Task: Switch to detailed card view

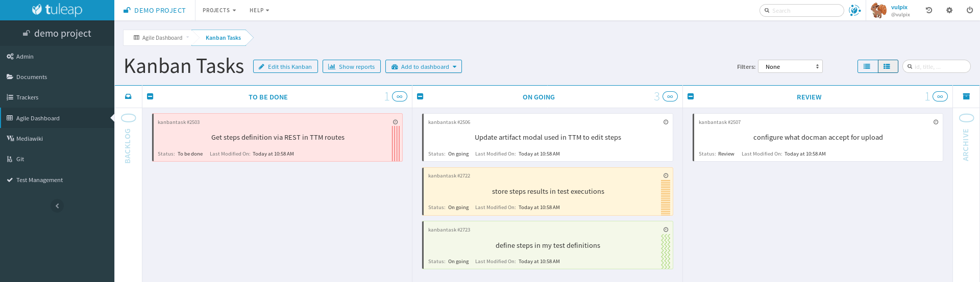Action: click(888, 66)
